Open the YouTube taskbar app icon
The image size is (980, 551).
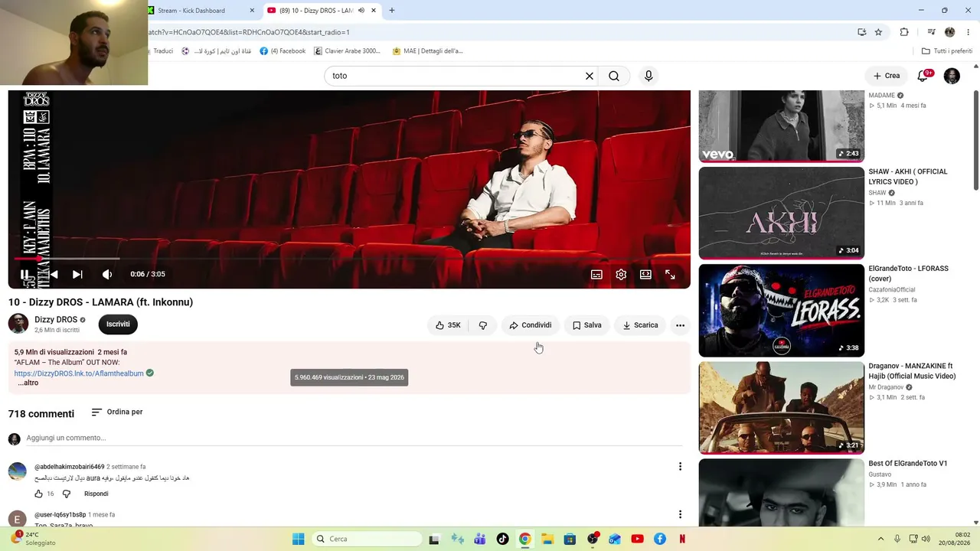637,539
